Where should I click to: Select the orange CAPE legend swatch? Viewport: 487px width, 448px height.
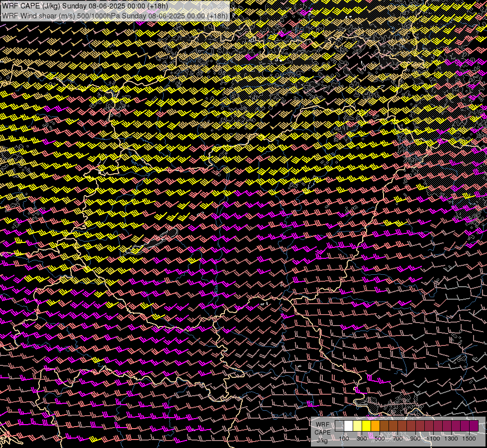coord(375,426)
